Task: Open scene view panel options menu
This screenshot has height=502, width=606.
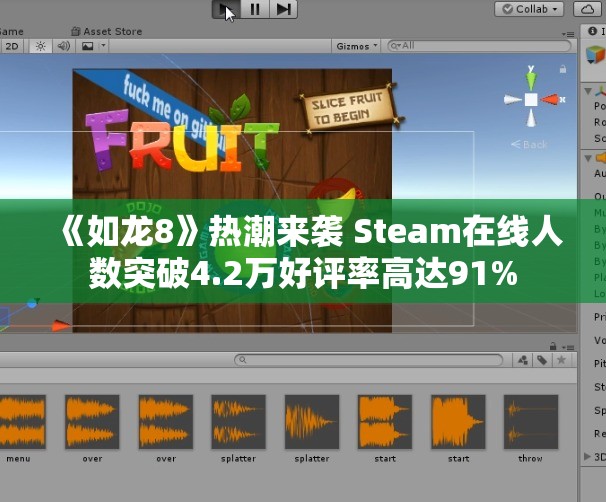Action: (x=568, y=34)
